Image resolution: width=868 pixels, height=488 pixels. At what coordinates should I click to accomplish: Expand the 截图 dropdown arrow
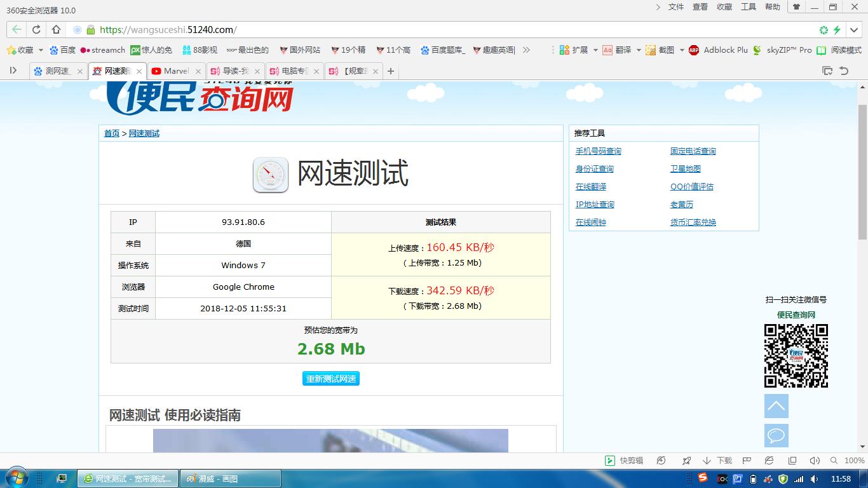[682, 50]
